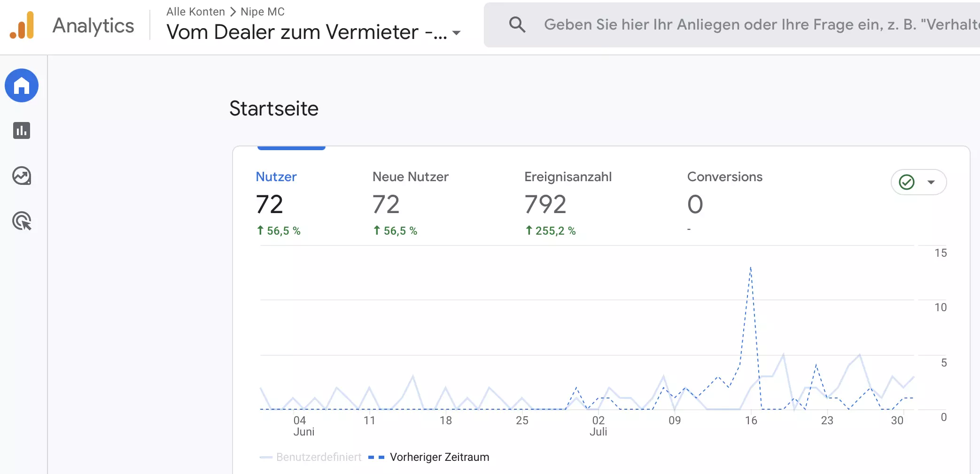The image size is (980, 474).
Task: Click the Alle Konten breadcrumb link
Action: coord(196,12)
